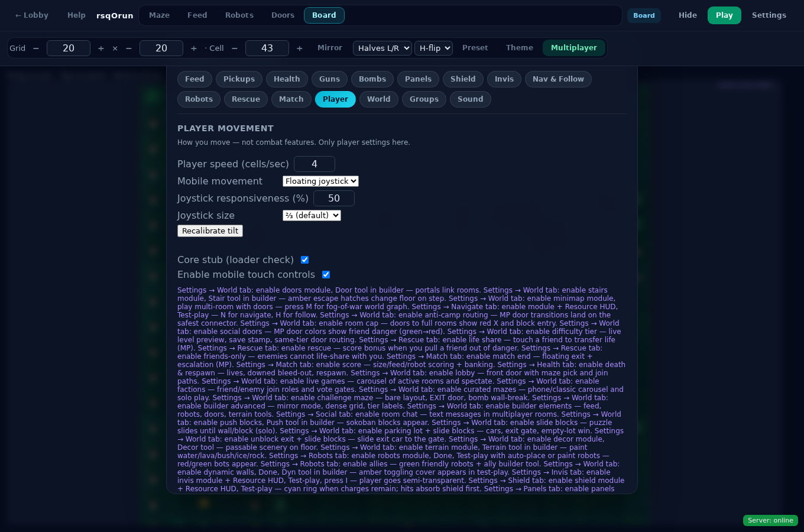Screen dimensions: 804x532
Task: Edit the Player speed input field
Action: tap(315, 164)
